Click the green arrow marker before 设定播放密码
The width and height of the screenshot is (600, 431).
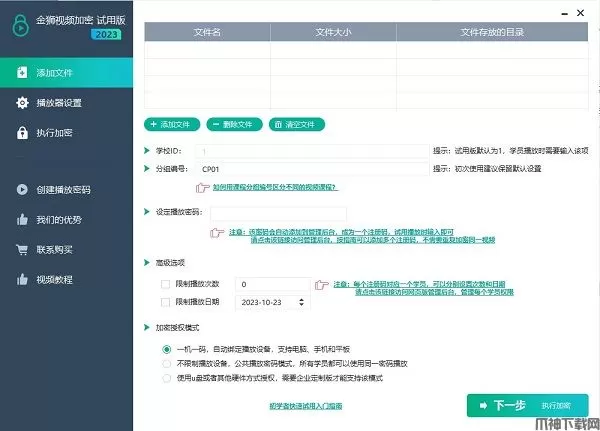147,211
